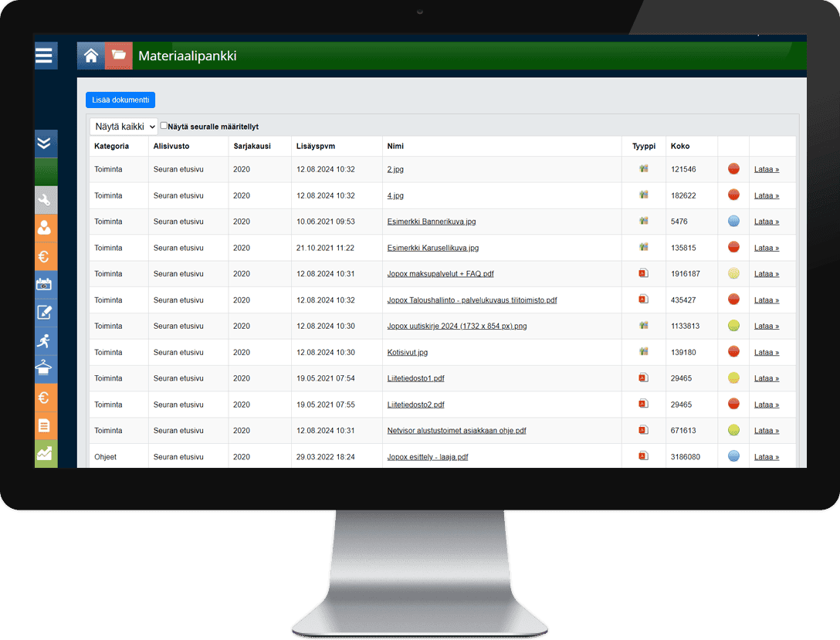Viewport: 840px width, 640px height.
Task: Toggle the yellow status dot for Liitetiedosto1.pdf
Action: tap(733, 378)
